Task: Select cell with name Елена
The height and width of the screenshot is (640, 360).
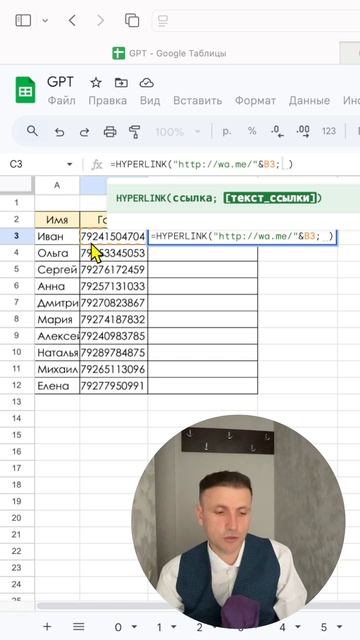Action: tap(57, 386)
